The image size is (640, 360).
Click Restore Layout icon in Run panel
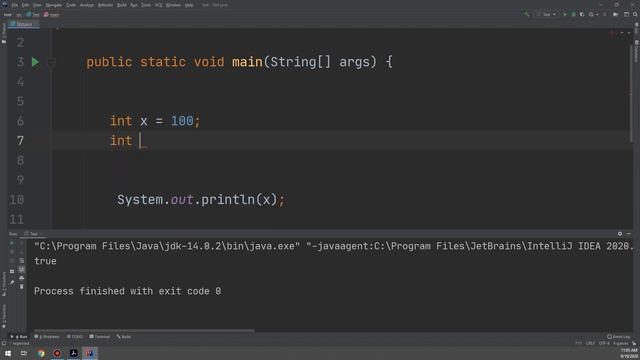[11, 271]
